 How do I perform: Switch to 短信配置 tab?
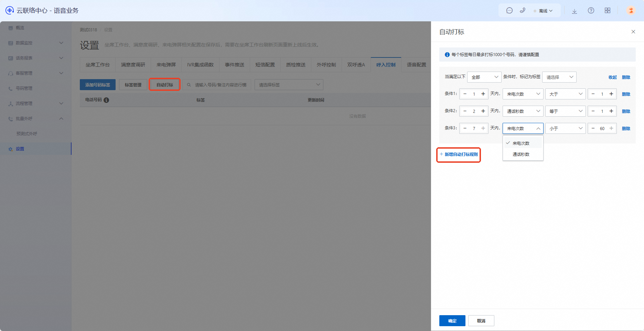(x=265, y=65)
